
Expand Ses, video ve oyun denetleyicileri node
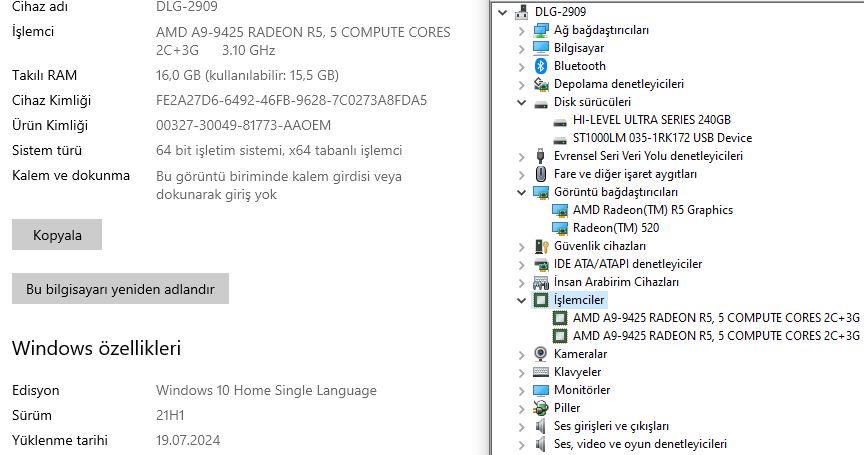522,445
